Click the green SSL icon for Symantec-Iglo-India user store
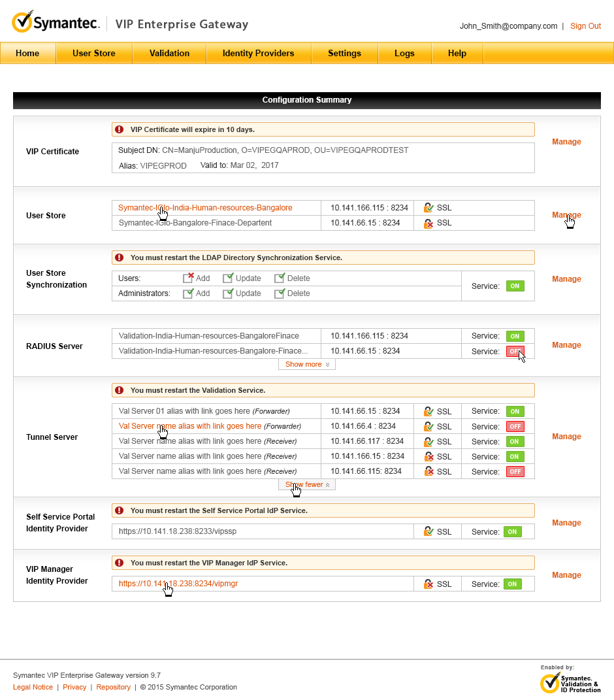The image size is (614, 700). [428, 207]
